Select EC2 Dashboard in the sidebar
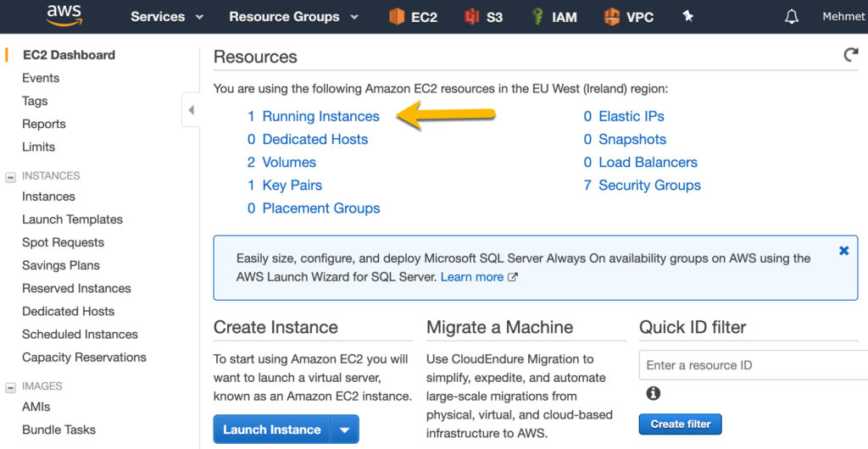Viewport: 868px width, 449px height. coord(70,55)
